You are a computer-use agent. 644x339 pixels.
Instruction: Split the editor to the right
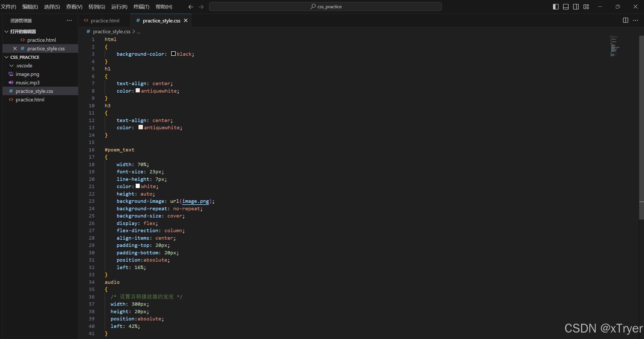point(625,20)
